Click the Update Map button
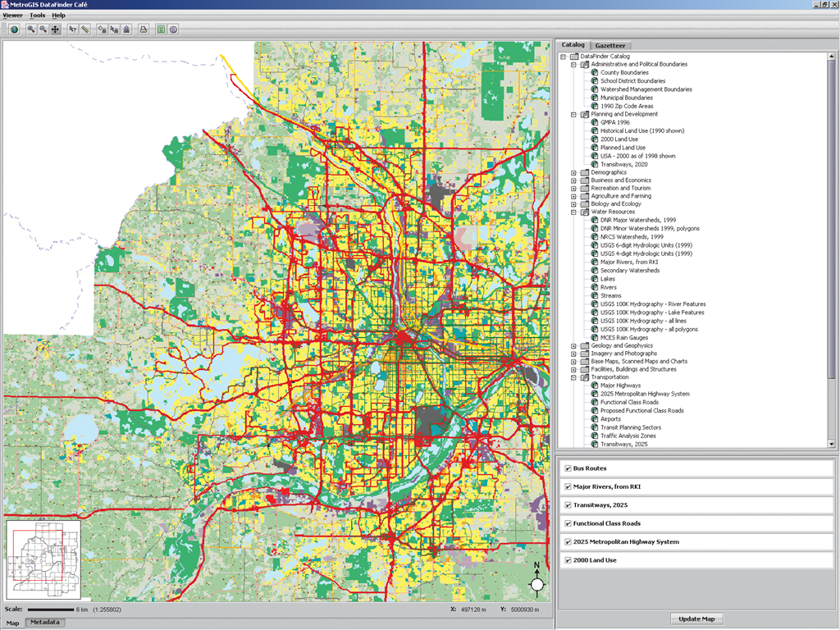 [696, 619]
